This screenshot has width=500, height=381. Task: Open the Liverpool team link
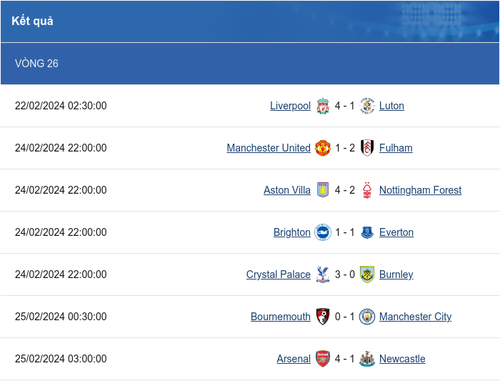(x=290, y=106)
